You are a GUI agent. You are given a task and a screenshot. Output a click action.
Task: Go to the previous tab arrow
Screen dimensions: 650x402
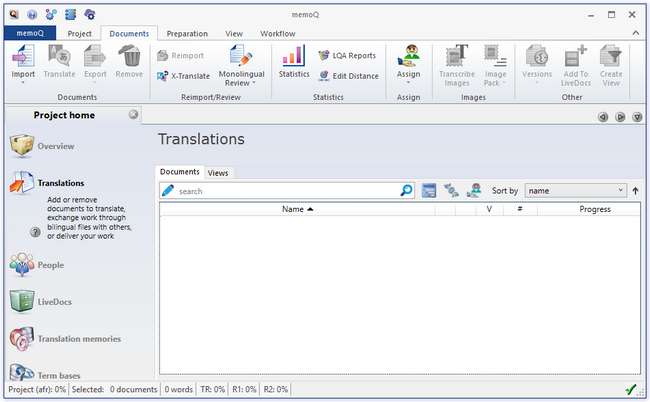[603, 117]
